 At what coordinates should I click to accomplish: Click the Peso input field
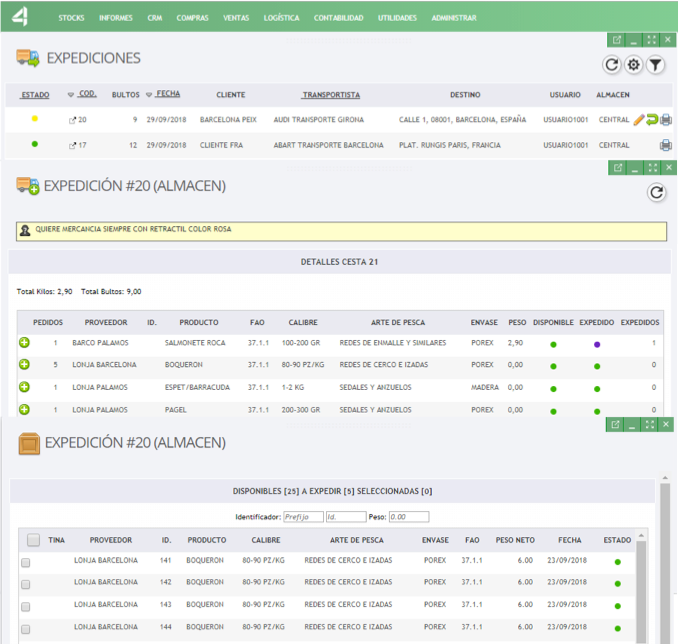tap(408, 517)
